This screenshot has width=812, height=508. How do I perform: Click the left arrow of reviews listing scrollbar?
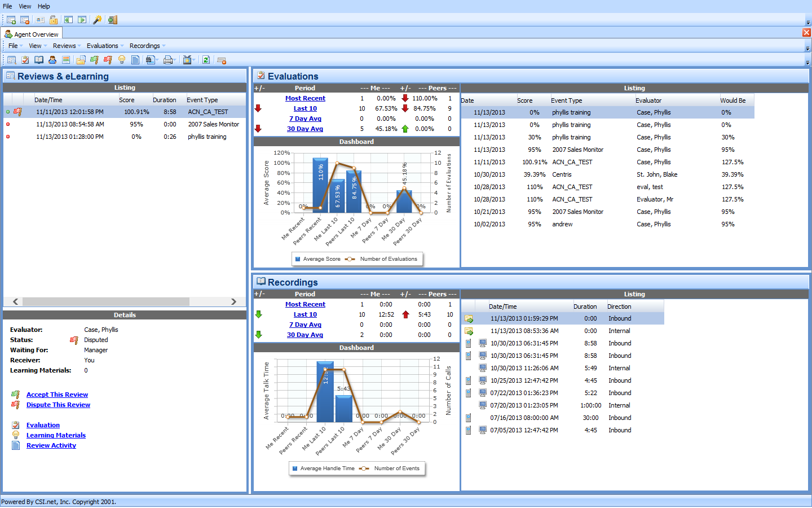point(16,301)
